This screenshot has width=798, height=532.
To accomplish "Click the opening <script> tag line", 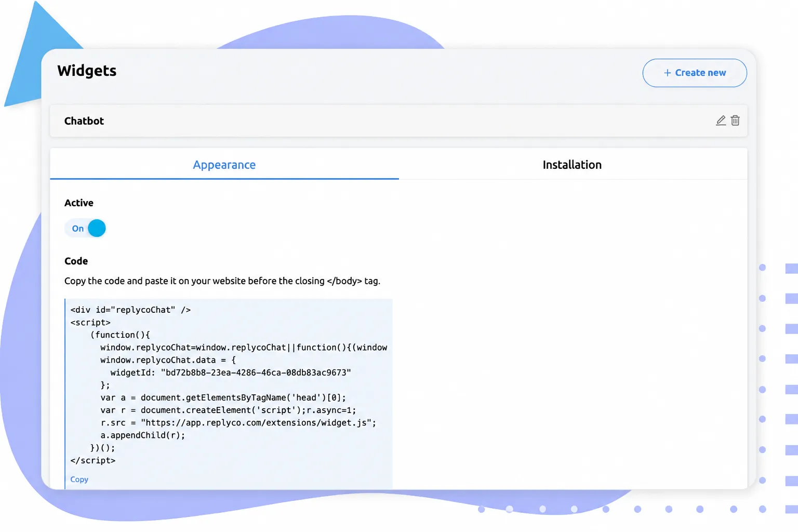I will (90, 323).
